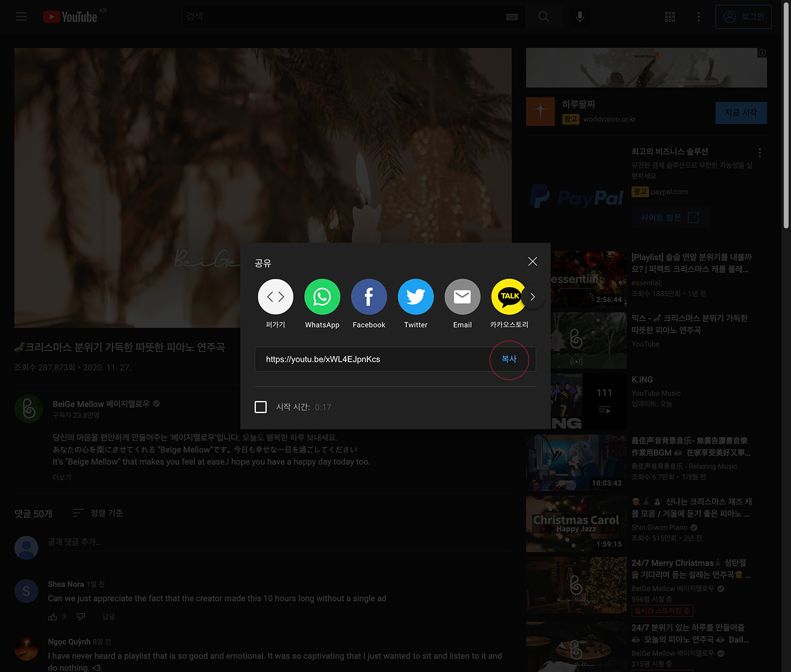The height and width of the screenshot is (672, 791).
Task: Share video via Twitter icon
Action: pos(416,297)
